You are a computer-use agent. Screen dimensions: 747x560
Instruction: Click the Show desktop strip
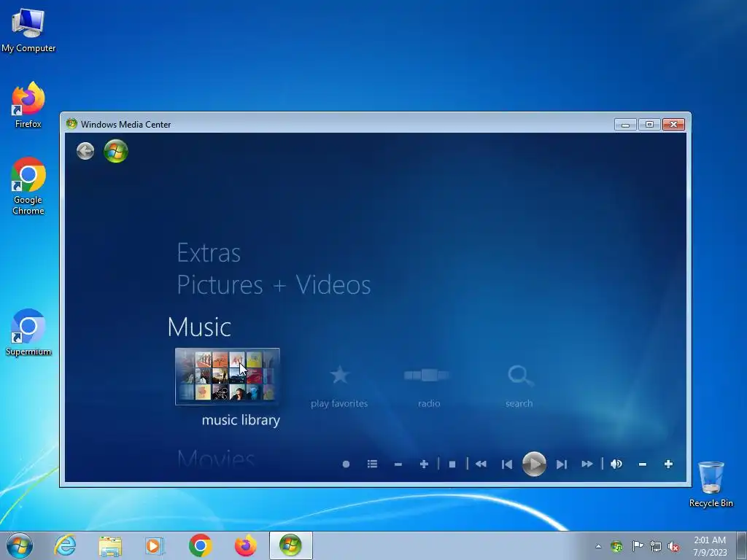tap(742, 545)
